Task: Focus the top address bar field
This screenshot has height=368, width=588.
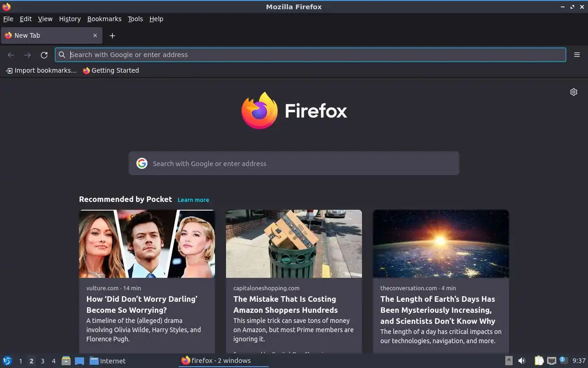Action: click(311, 55)
